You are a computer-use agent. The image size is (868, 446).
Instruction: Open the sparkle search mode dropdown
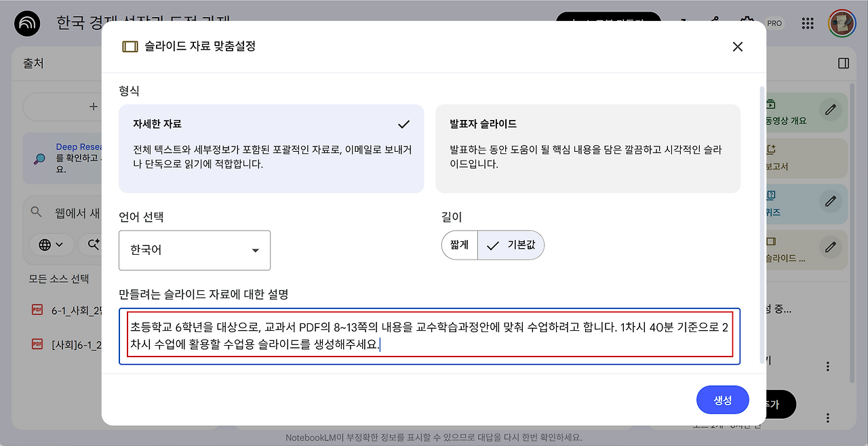point(90,245)
